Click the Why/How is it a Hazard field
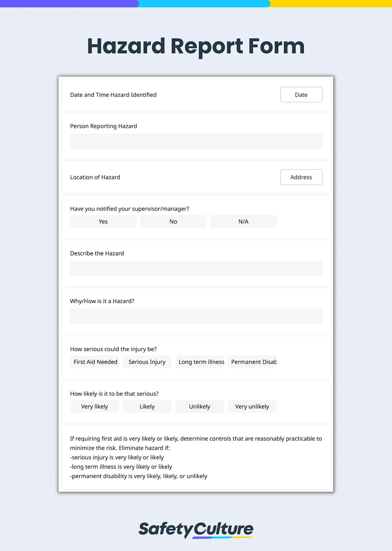Screen dimensions: 392x551 tap(196, 316)
